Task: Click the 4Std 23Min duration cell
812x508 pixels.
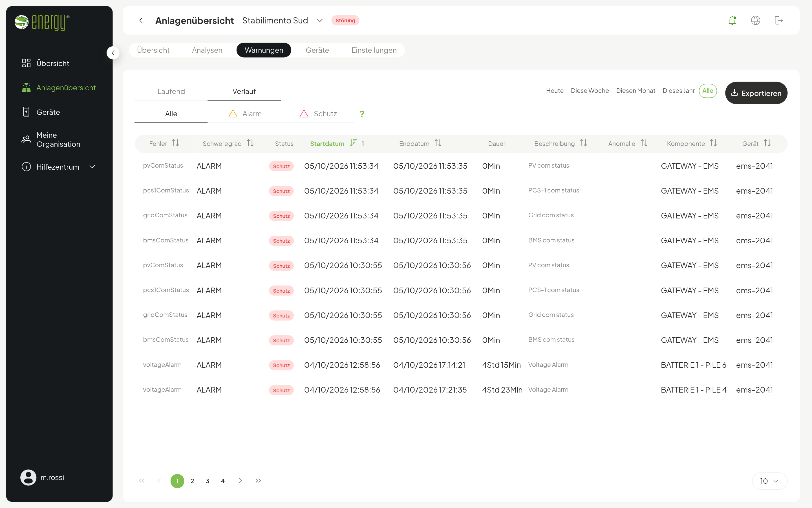Action: pos(502,390)
